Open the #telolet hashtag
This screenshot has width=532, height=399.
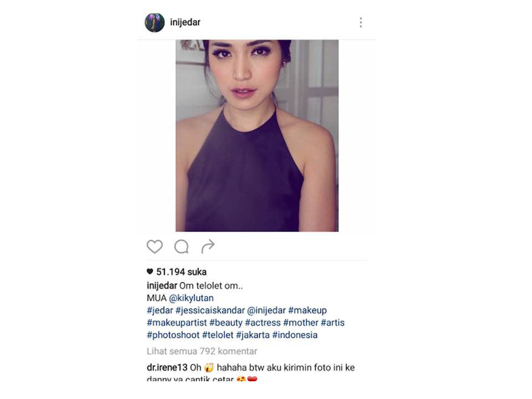point(218,335)
